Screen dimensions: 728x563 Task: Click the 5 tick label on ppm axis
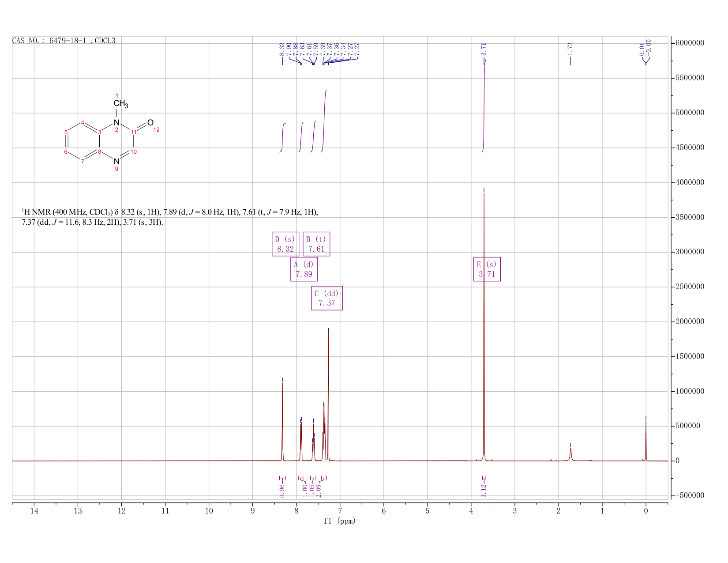(428, 511)
